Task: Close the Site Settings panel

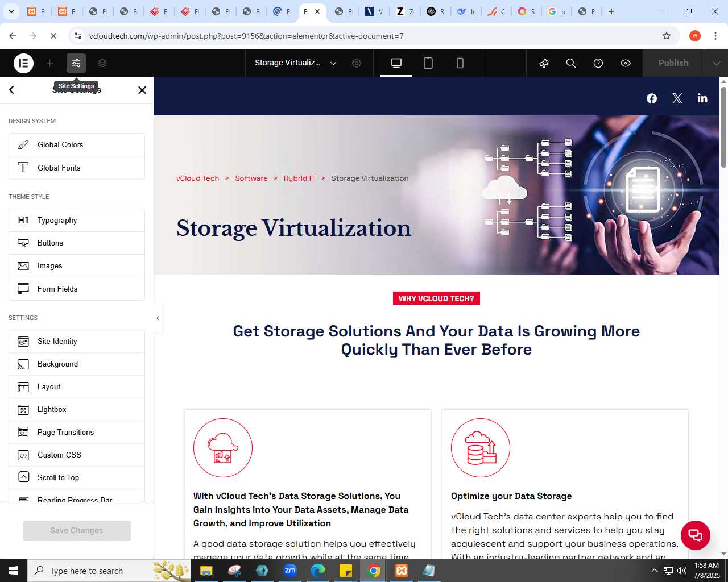Action: [142, 90]
